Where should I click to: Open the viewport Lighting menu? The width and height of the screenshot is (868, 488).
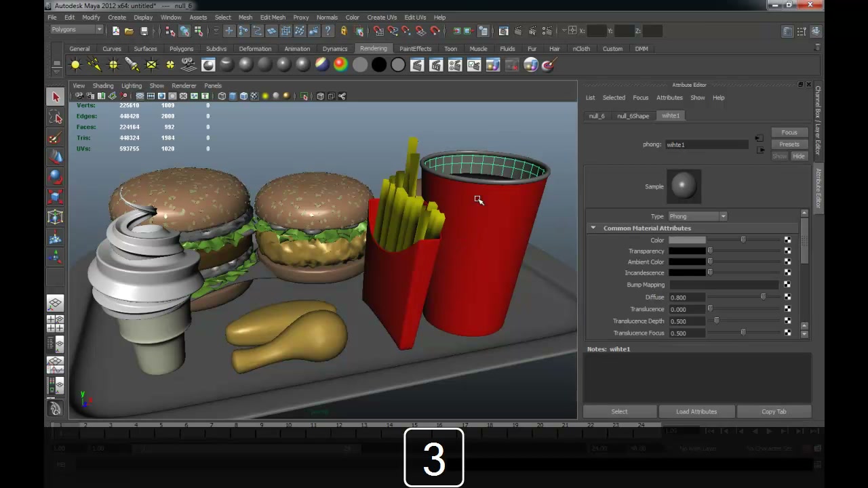point(132,86)
